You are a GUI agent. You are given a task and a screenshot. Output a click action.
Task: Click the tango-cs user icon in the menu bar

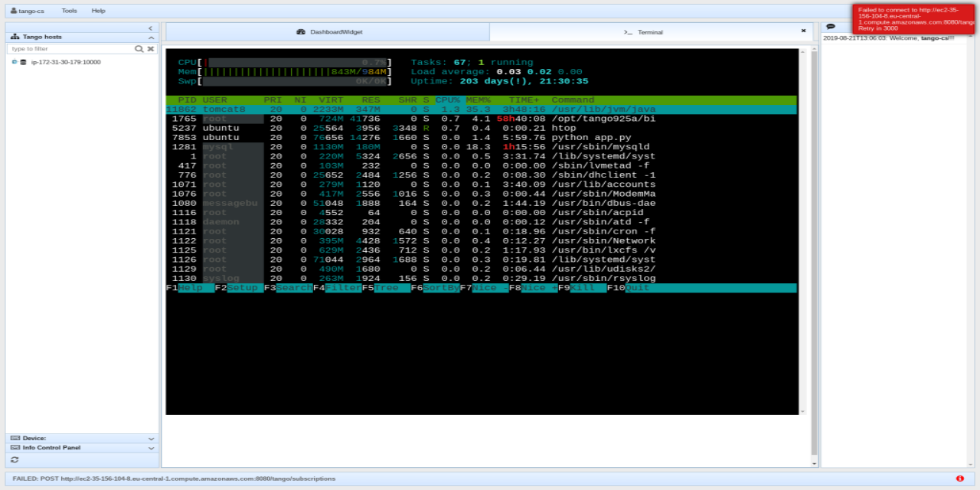click(13, 11)
